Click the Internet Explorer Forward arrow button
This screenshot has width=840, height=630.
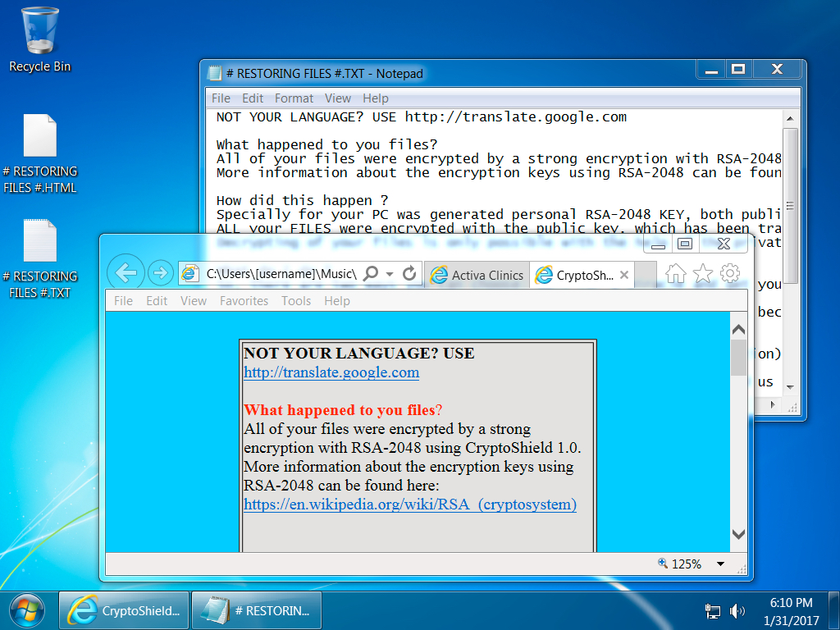(160, 274)
